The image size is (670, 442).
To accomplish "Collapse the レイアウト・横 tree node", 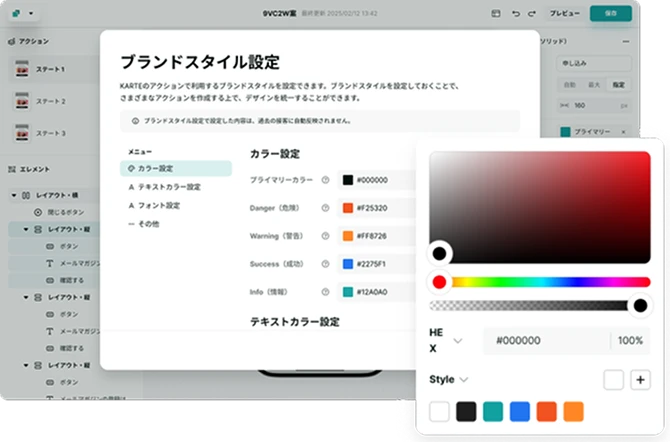I will (x=14, y=195).
